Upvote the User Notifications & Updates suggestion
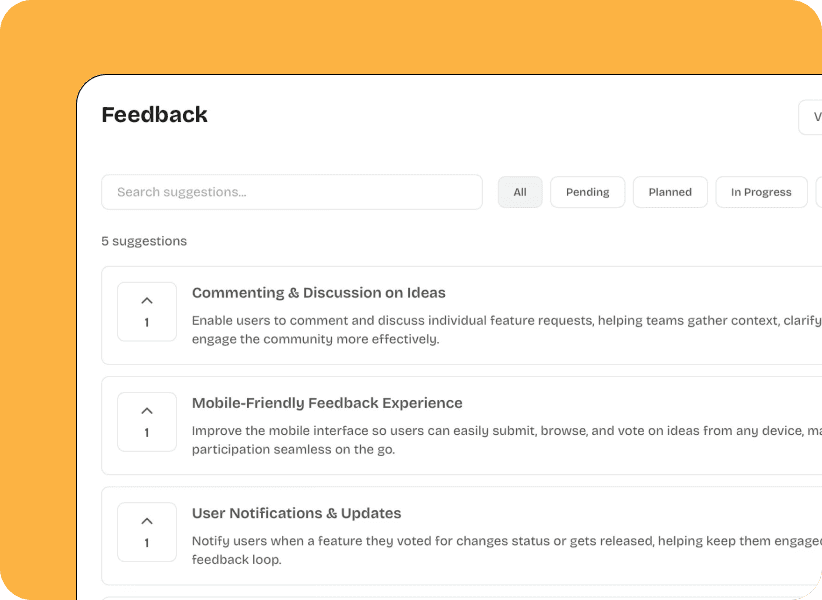 click(147, 519)
